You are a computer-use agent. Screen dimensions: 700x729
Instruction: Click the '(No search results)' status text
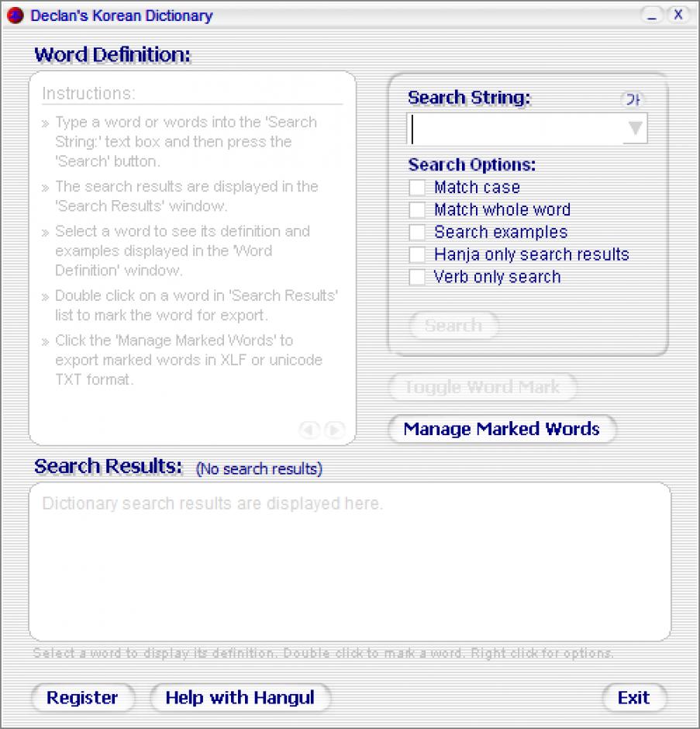[259, 468]
